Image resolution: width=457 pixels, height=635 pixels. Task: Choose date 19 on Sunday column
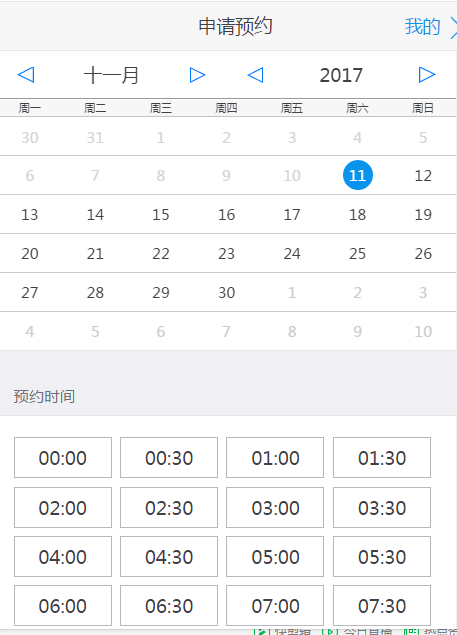423,214
